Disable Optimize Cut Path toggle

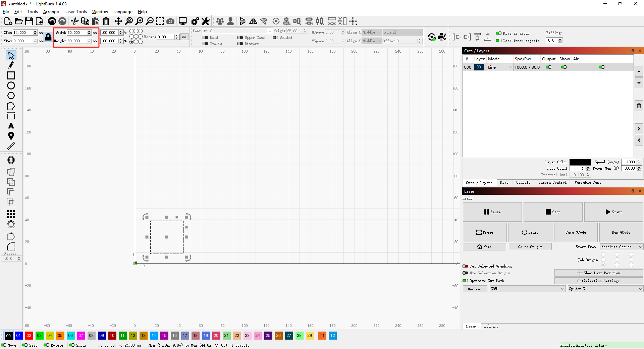[465, 281]
